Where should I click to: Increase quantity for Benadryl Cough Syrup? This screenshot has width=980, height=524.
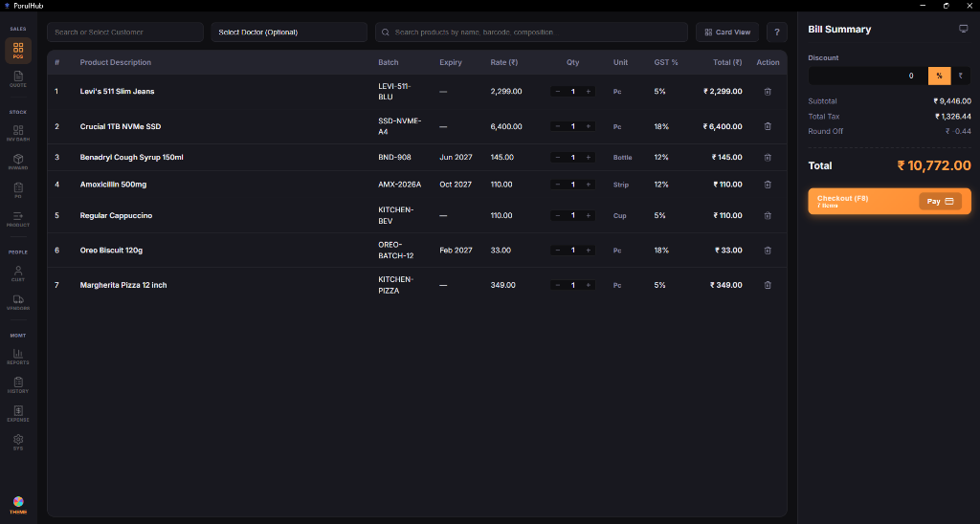point(589,158)
